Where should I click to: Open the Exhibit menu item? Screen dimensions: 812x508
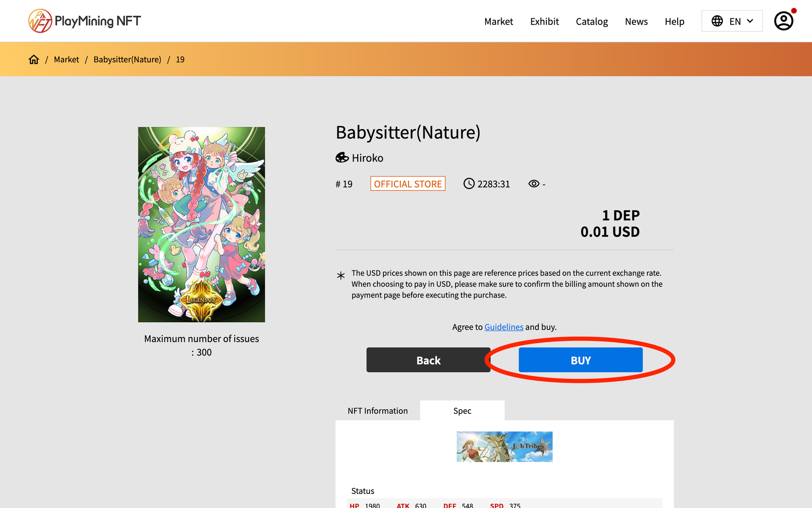coord(544,21)
